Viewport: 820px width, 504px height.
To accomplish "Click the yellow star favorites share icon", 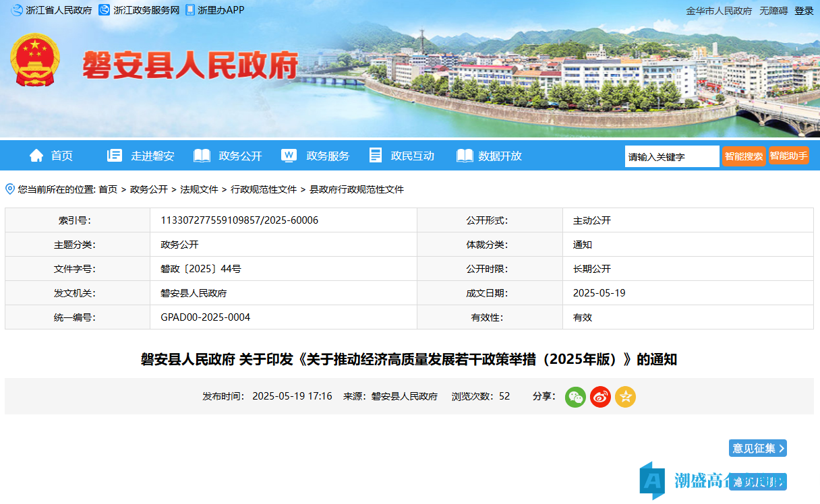I will [625, 397].
